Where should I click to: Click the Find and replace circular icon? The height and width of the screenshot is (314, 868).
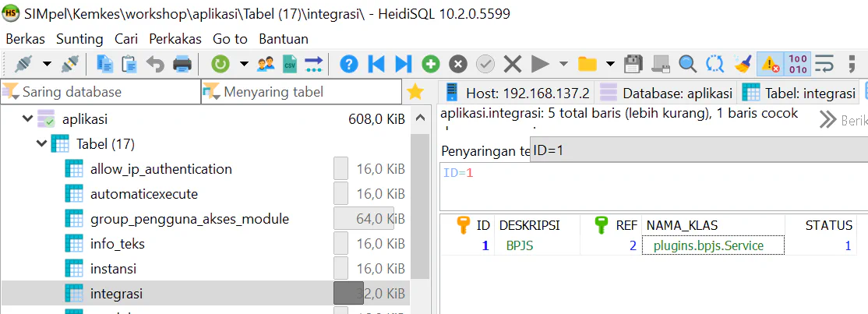[x=715, y=64]
